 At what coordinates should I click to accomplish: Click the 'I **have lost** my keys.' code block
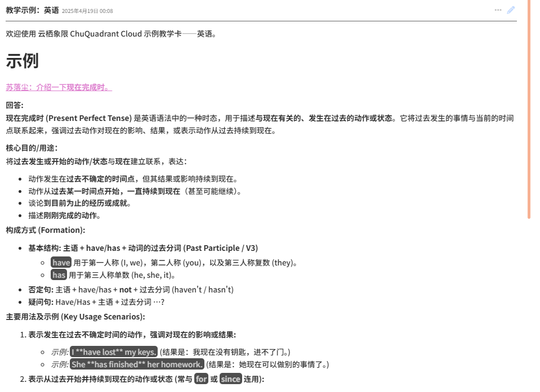[114, 352]
